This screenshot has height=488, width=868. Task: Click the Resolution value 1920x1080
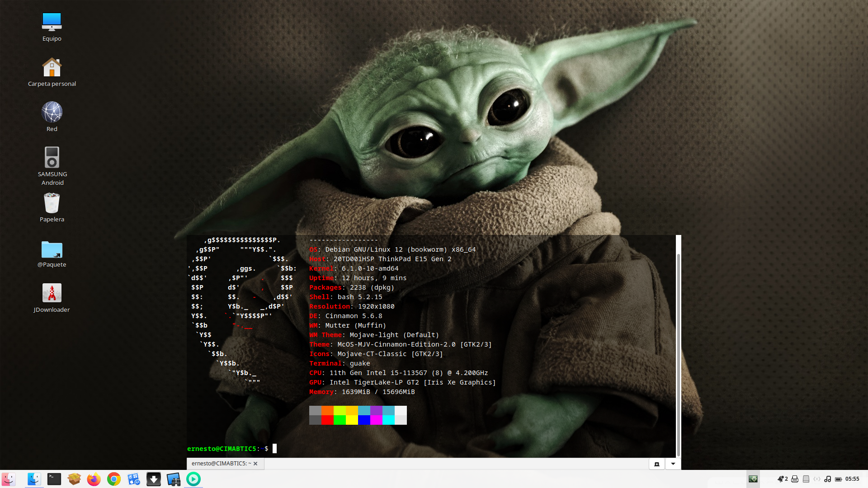tap(376, 306)
